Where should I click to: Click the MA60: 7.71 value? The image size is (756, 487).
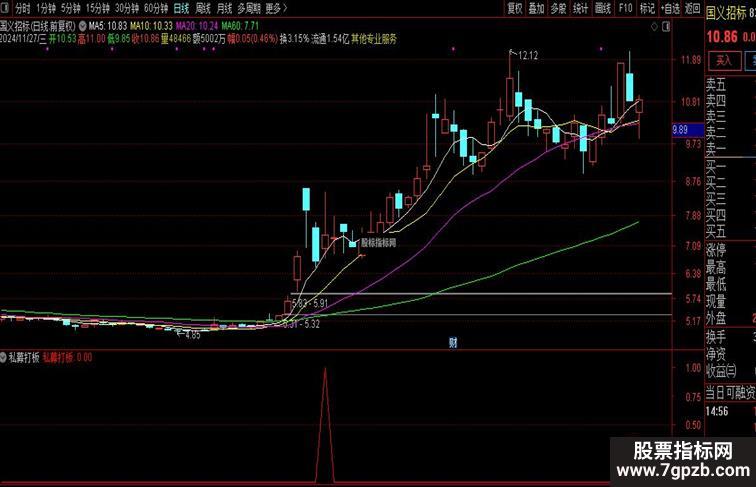(x=240, y=26)
